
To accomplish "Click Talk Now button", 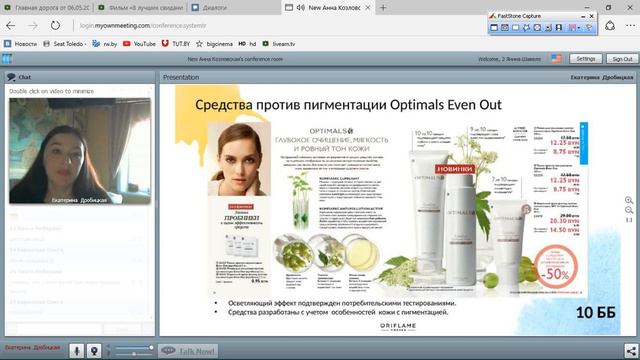I will pyautogui.click(x=188, y=351).
